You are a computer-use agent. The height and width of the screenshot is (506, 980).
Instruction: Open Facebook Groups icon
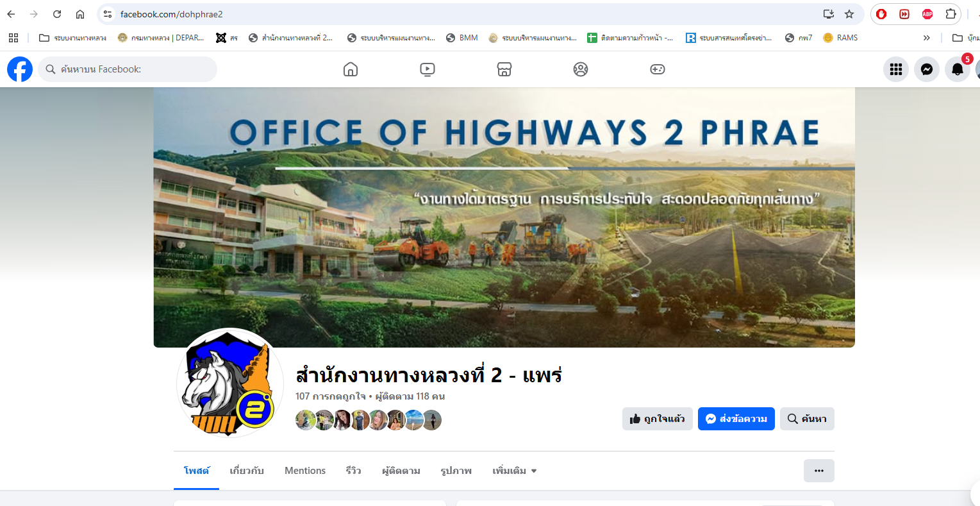581,69
